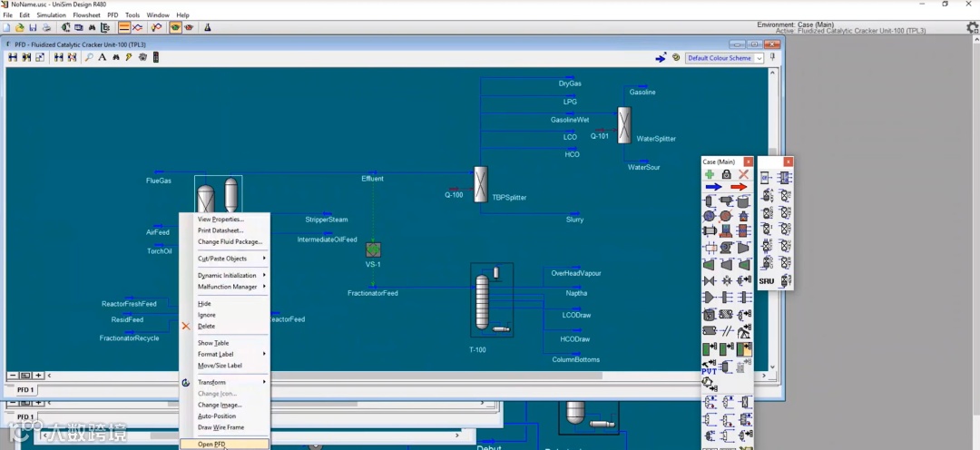The width and height of the screenshot is (980, 450).
Task: Open a case with the folder icon
Action: [x=19, y=27]
